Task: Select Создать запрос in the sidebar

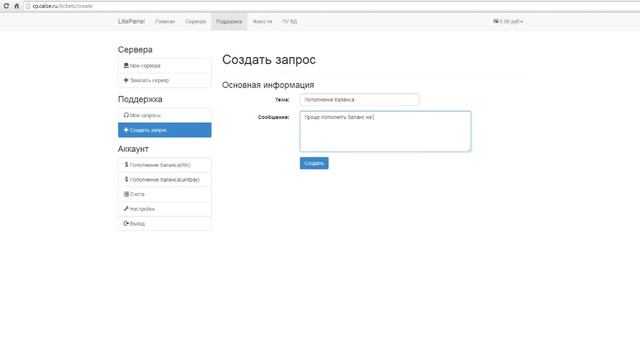Action: 164,130
